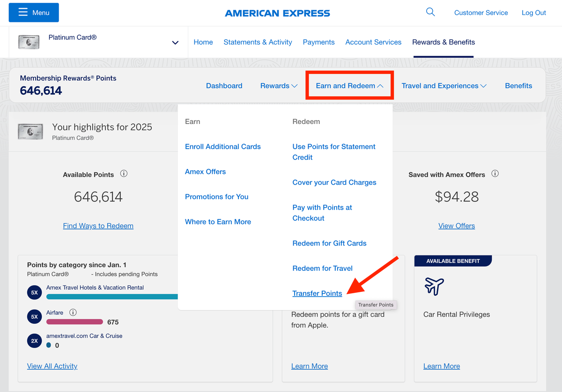Click the View All Activity link
Screen dimensions: 562x392
[x=52, y=366]
